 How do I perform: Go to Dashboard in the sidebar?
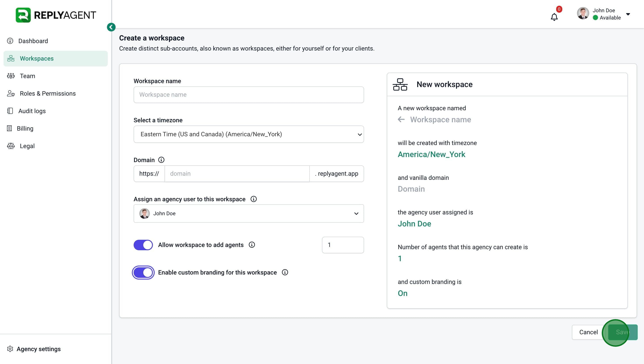33,41
